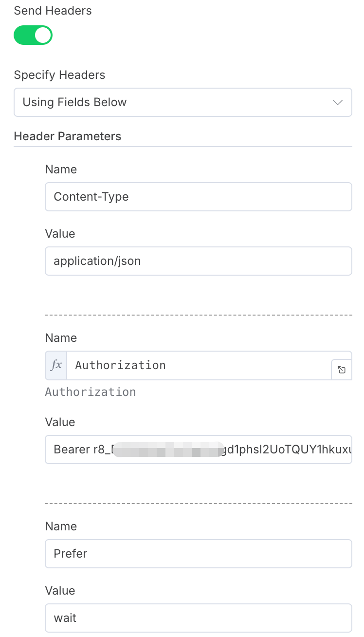
Task: Click the Value label above wait field
Action: 60,591
